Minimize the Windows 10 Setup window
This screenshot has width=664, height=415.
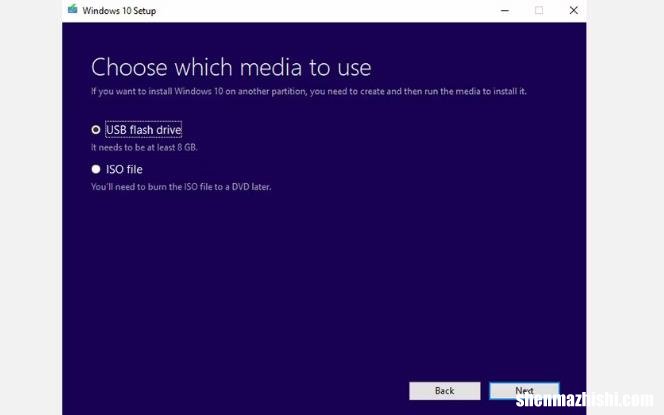tap(505, 11)
